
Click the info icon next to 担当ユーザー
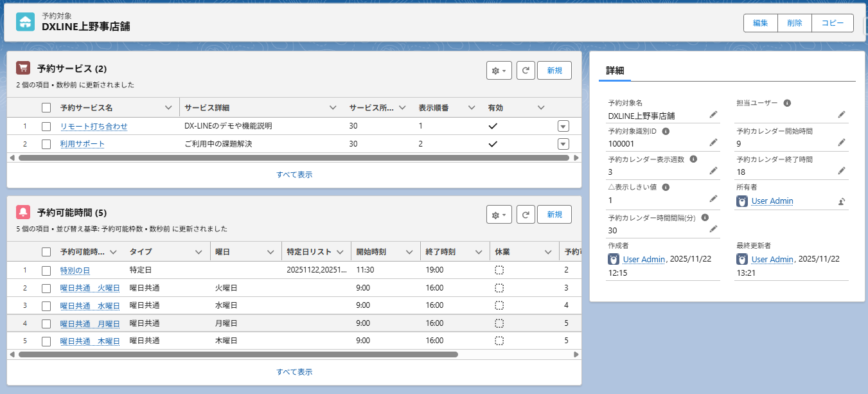787,103
